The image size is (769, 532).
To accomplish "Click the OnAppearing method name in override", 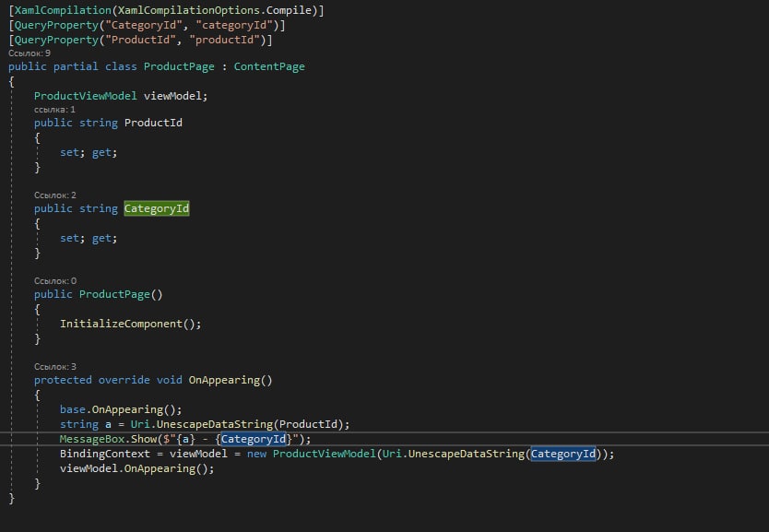I will pos(224,380).
